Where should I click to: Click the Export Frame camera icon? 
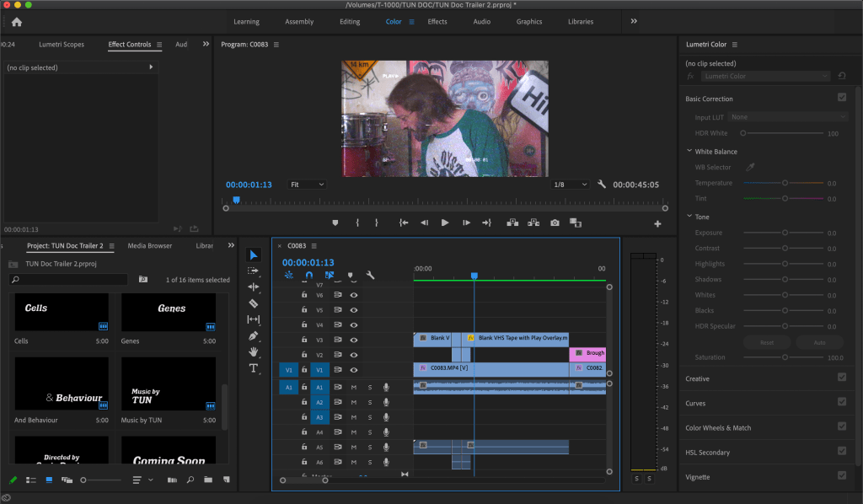coord(555,223)
